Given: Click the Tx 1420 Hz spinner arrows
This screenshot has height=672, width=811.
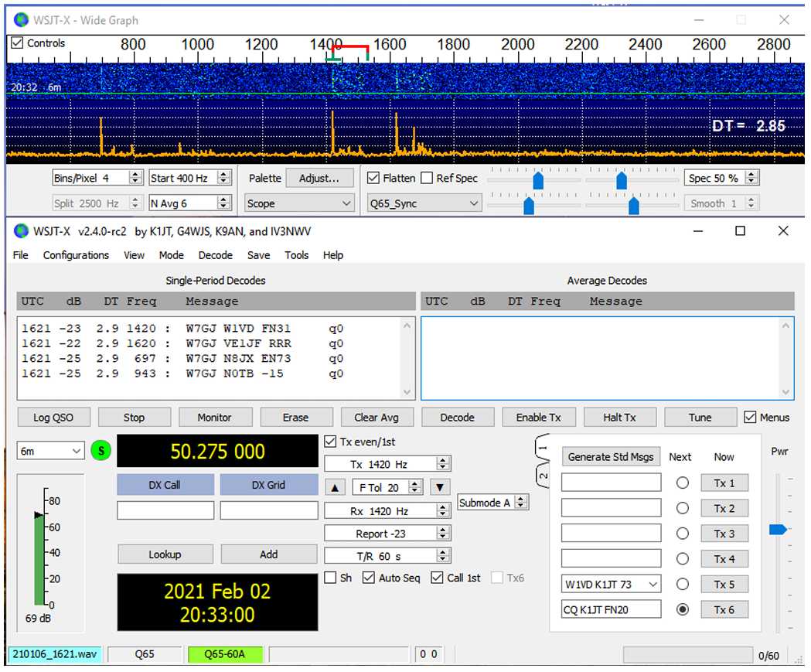Looking at the screenshot, I should pyautogui.click(x=443, y=464).
